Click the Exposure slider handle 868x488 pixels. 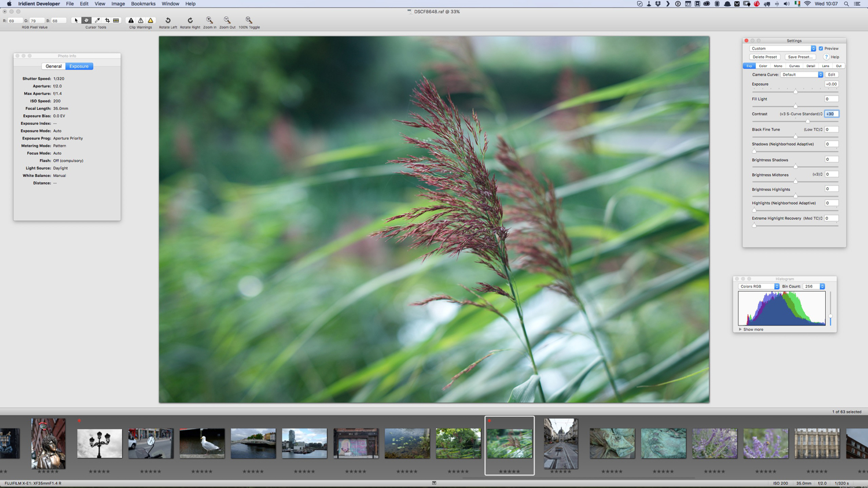point(796,91)
